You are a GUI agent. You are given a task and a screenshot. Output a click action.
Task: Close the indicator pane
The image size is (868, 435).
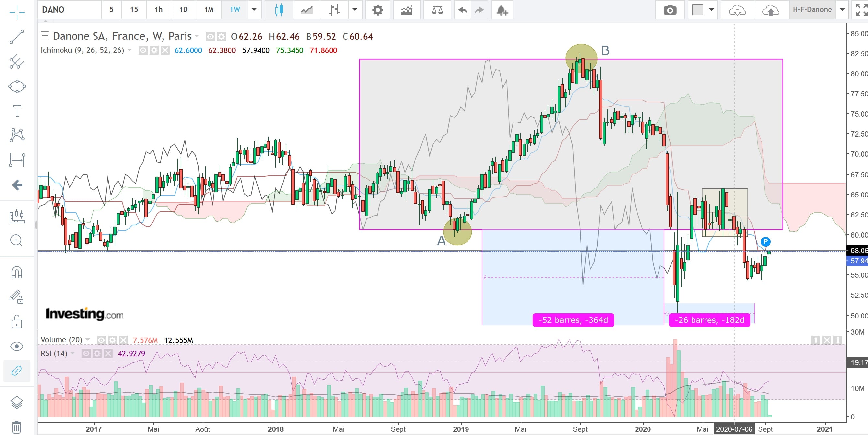(827, 340)
